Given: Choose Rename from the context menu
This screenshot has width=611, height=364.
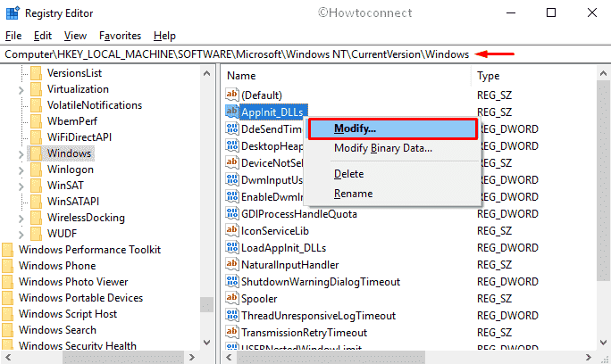Looking at the screenshot, I should (392, 194).
